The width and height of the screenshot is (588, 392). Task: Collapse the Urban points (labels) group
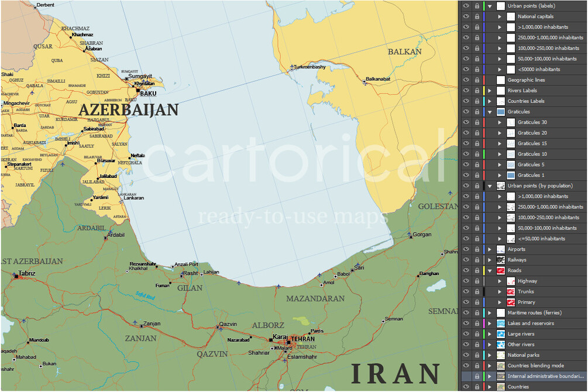[490, 6]
